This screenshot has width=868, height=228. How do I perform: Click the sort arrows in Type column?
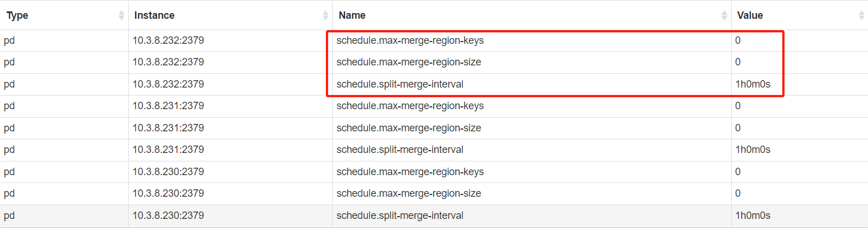click(121, 16)
